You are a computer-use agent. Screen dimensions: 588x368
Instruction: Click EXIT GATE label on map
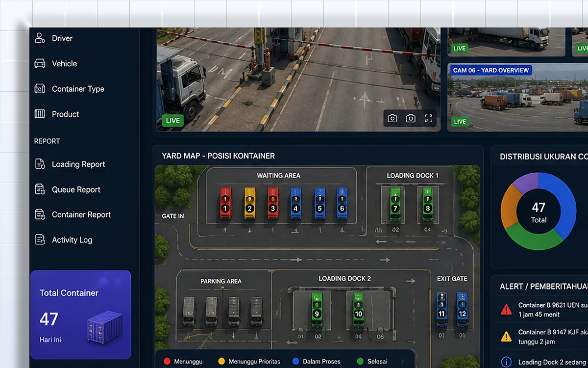tap(452, 278)
